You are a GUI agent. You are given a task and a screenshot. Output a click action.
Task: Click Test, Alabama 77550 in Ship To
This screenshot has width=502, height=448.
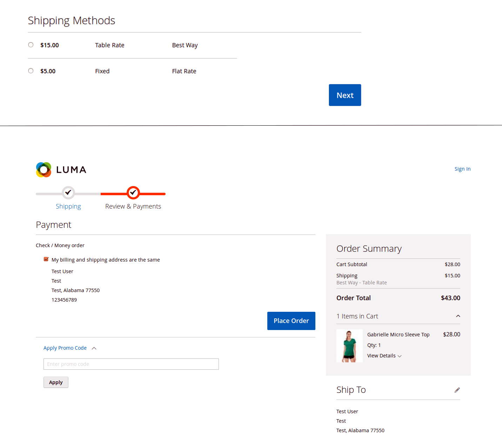click(360, 430)
